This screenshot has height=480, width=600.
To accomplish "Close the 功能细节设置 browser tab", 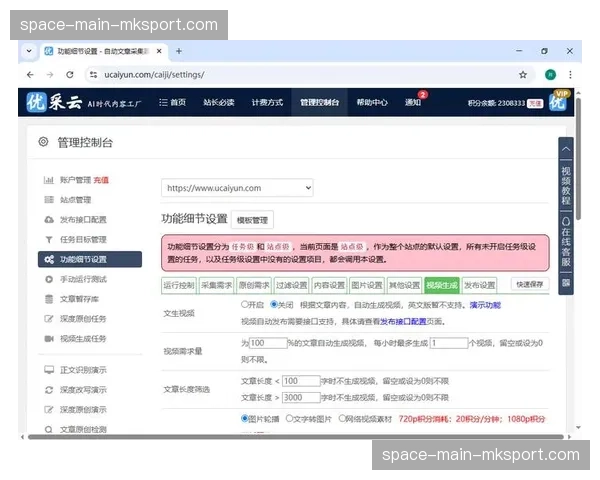I will pyautogui.click(x=159, y=51).
